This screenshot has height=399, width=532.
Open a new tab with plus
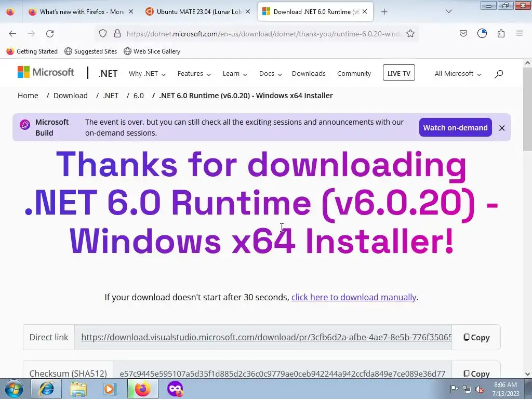coord(384,12)
